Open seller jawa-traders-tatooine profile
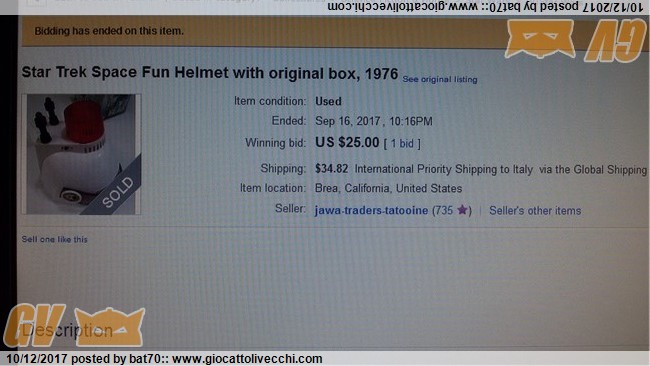The image size is (650, 366). 371,211
